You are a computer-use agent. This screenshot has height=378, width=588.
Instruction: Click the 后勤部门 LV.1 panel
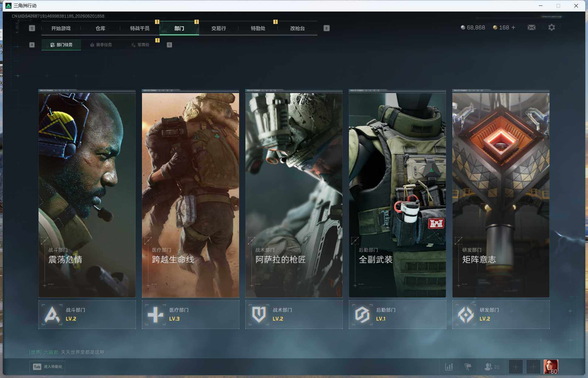397,315
